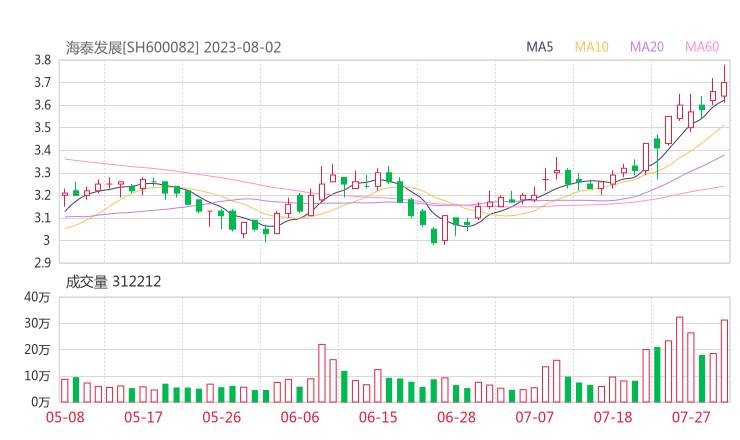Viewport: 740px width, 440px height.
Task: Click the MA60 legend label
Action: (x=702, y=47)
